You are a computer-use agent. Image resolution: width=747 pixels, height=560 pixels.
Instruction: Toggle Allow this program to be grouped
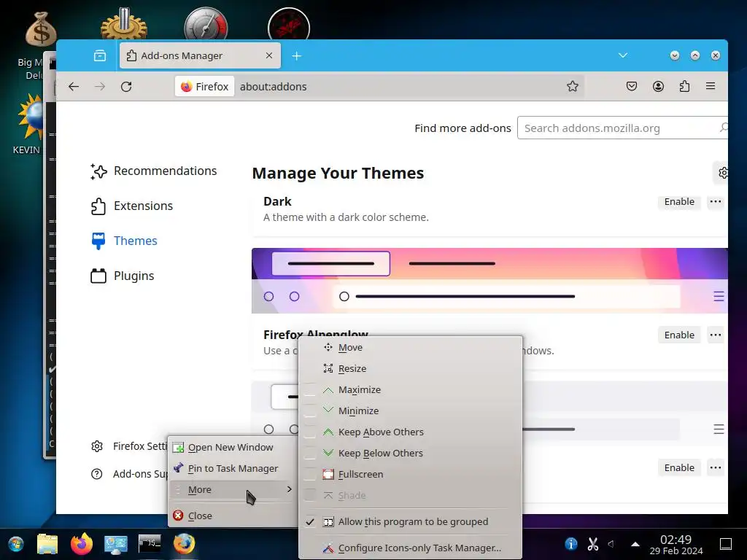tap(410, 522)
